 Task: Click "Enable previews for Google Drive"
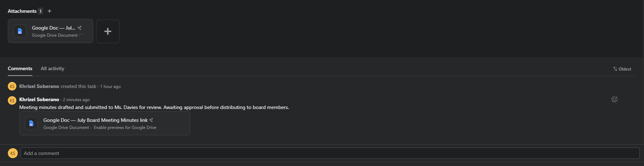125,128
